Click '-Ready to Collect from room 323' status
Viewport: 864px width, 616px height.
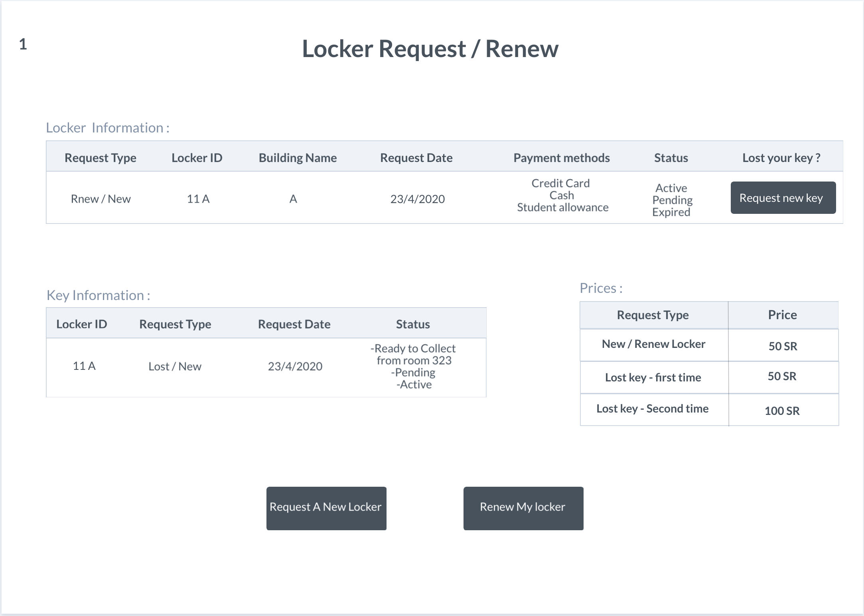pyautogui.click(x=413, y=354)
